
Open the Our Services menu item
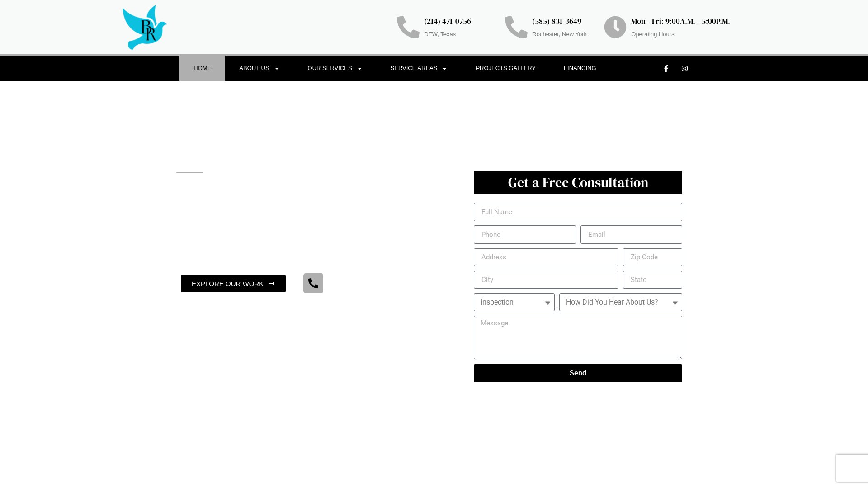tap(335, 68)
